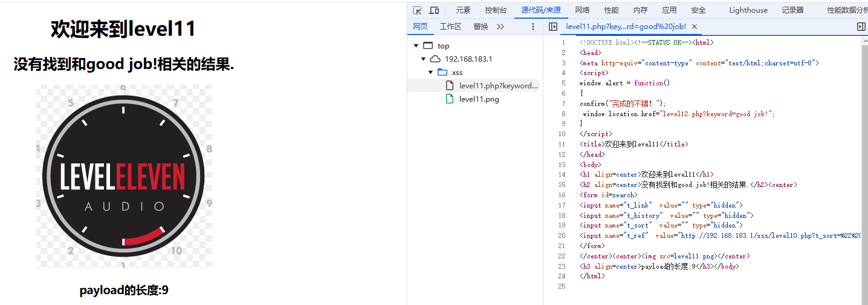Image resolution: width=868 pixels, height=305 pixels.
Task: Switch to the 网络 tab
Action: (582, 10)
